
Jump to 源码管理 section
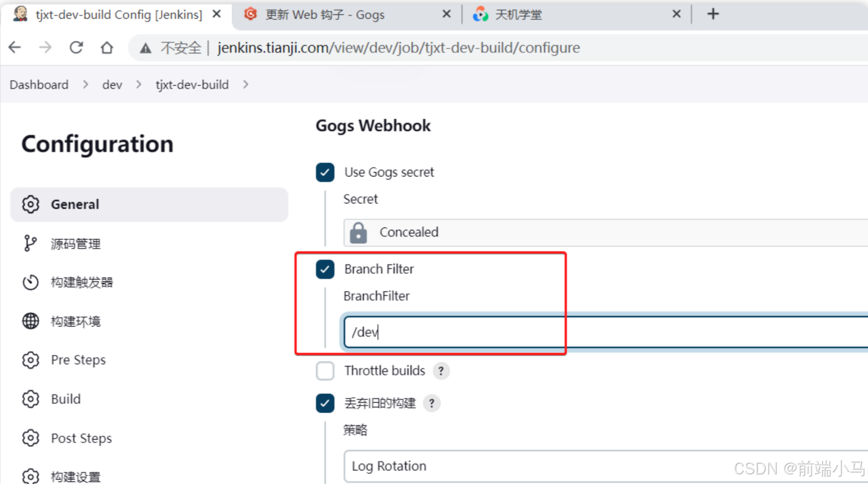[76, 244]
